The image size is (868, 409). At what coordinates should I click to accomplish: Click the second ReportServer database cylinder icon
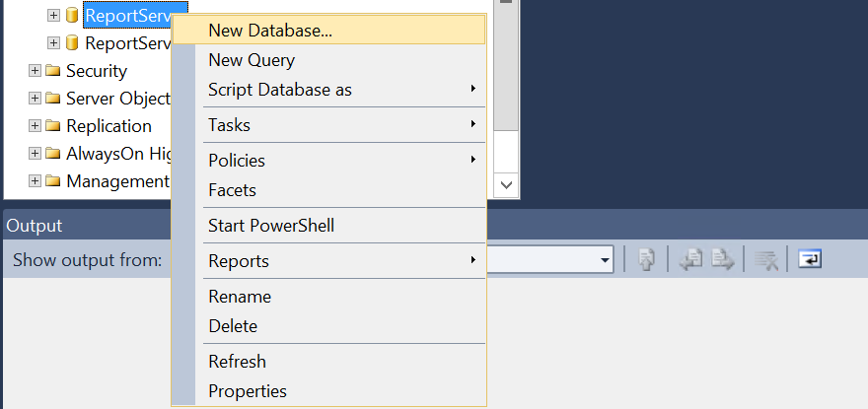pos(72,42)
